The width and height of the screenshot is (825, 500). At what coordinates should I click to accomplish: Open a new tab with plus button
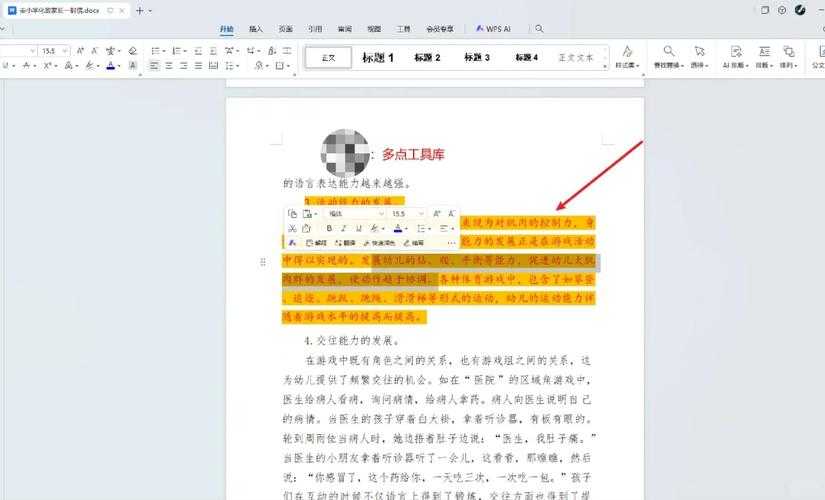(139, 11)
